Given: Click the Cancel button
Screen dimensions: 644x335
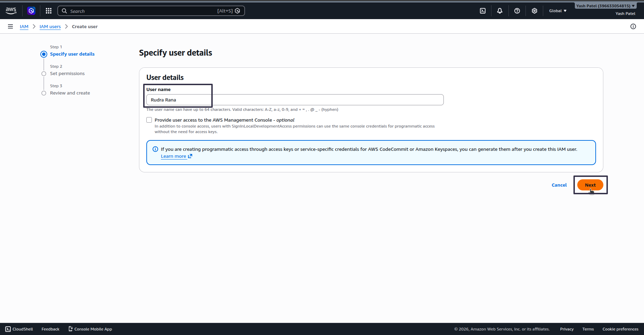Looking at the screenshot, I should point(559,185).
